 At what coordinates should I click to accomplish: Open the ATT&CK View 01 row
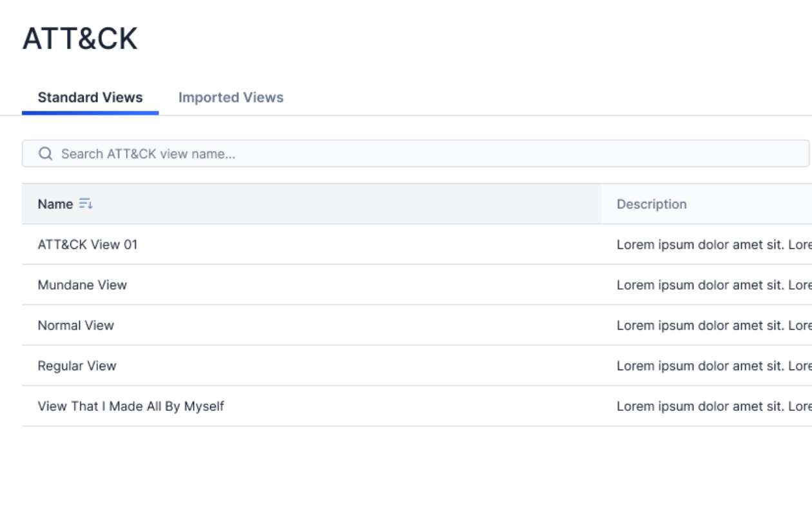417,244
